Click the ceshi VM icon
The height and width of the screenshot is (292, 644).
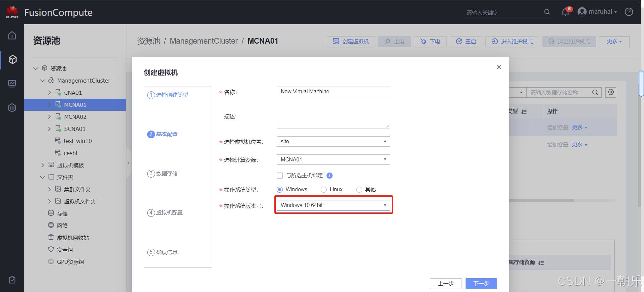pyautogui.click(x=58, y=153)
